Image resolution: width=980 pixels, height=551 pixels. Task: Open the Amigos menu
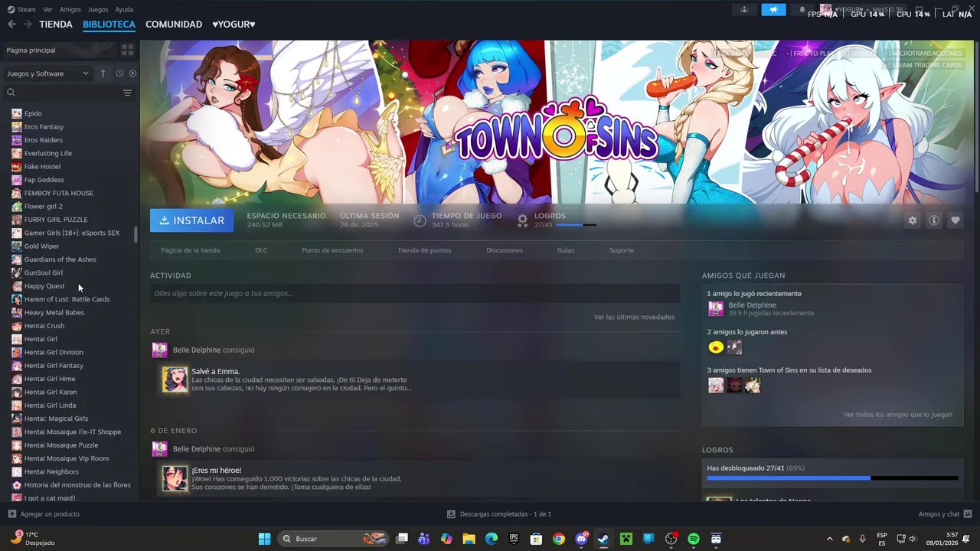click(x=70, y=10)
